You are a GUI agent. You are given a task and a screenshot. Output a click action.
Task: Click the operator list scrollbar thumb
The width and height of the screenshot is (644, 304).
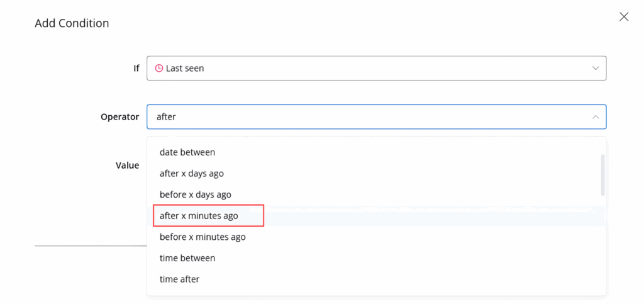pos(602,174)
